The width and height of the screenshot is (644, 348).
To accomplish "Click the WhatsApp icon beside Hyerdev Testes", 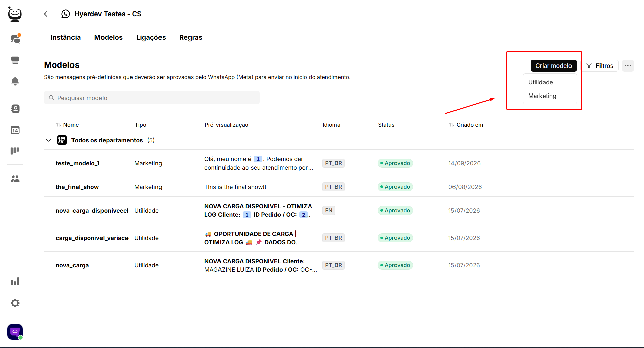I will pyautogui.click(x=66, y=14).
